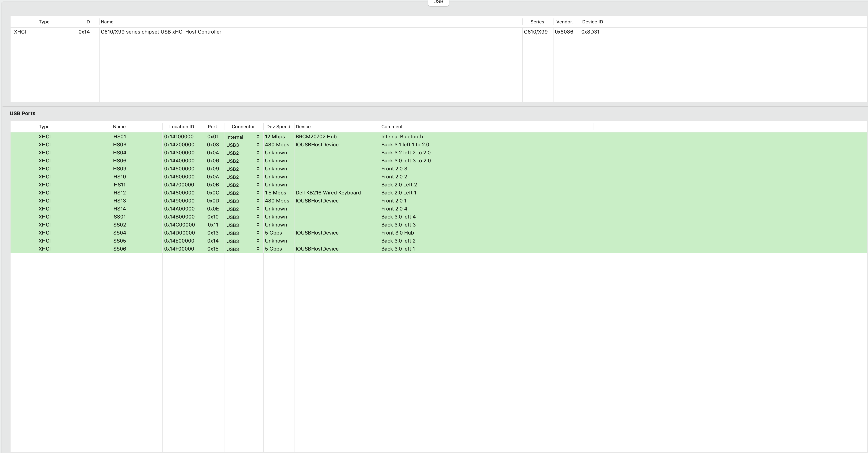Click location ID 0x14D00000
This screenshot has height=453, width=868.
click(x=180, y=233)
